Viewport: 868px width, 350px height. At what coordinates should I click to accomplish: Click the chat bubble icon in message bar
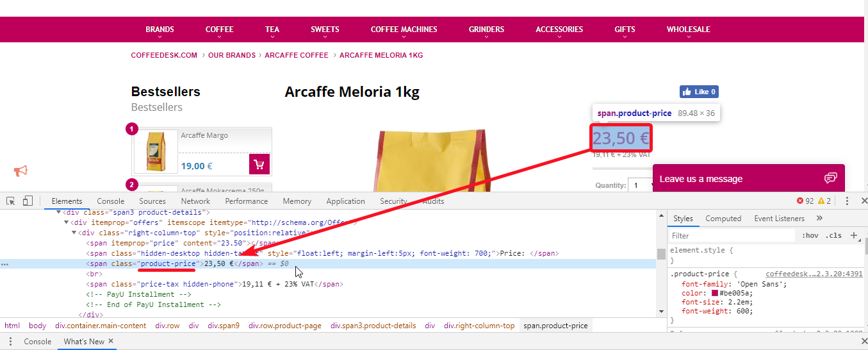tap(831, 178)
